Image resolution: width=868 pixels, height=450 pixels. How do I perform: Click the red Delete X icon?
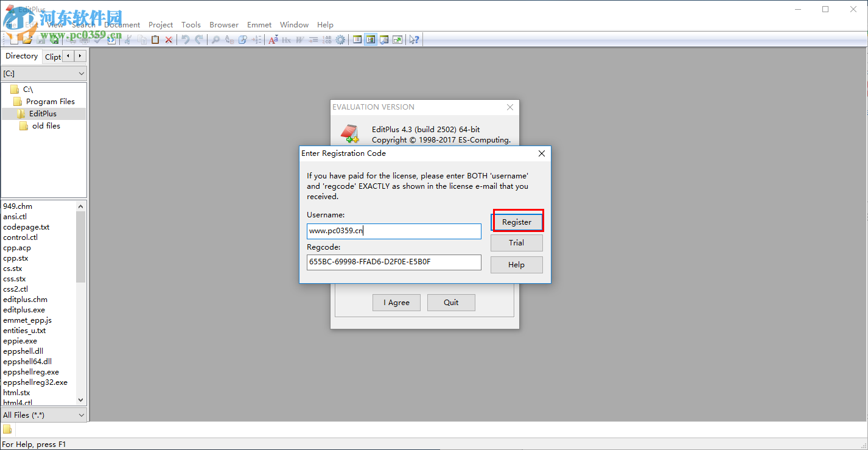(x=169, y=40)
